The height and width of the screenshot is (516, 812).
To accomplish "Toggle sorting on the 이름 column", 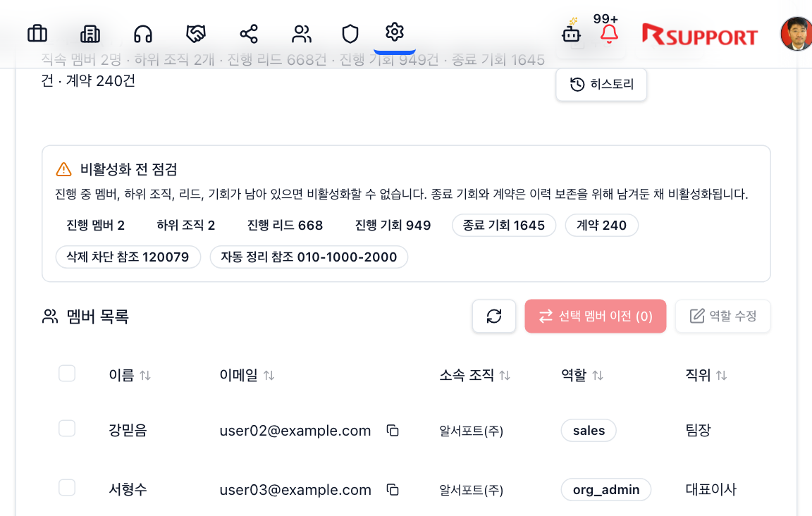I will pos(146,375).
